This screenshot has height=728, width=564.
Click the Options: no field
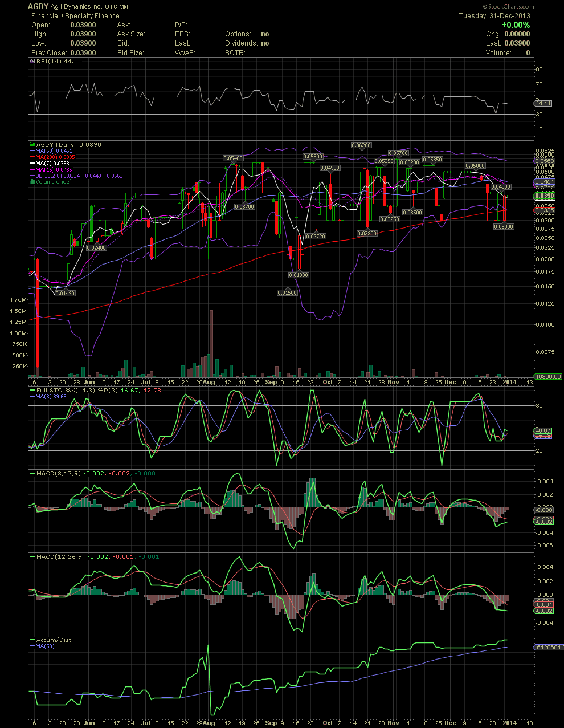point(247,34)
